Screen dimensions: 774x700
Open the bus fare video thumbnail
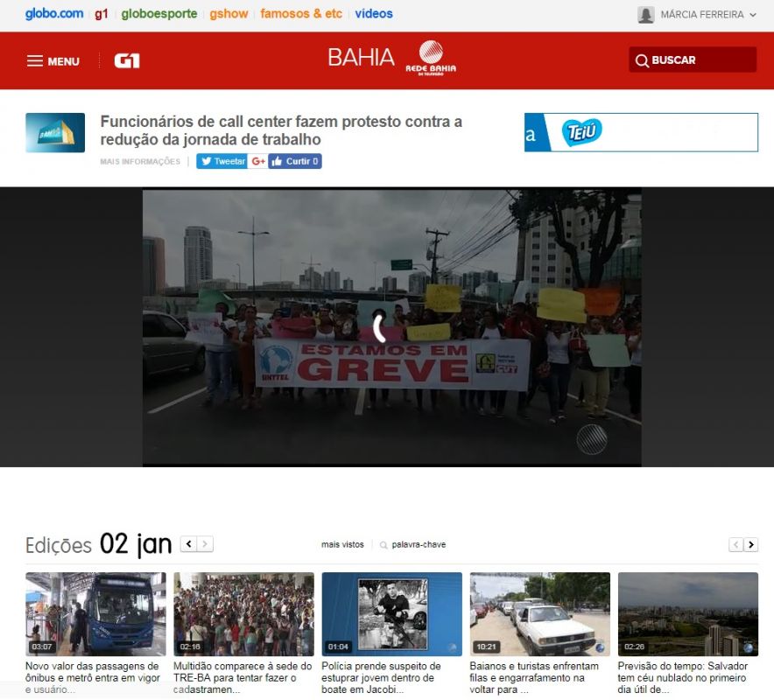(x=95, y=613)
